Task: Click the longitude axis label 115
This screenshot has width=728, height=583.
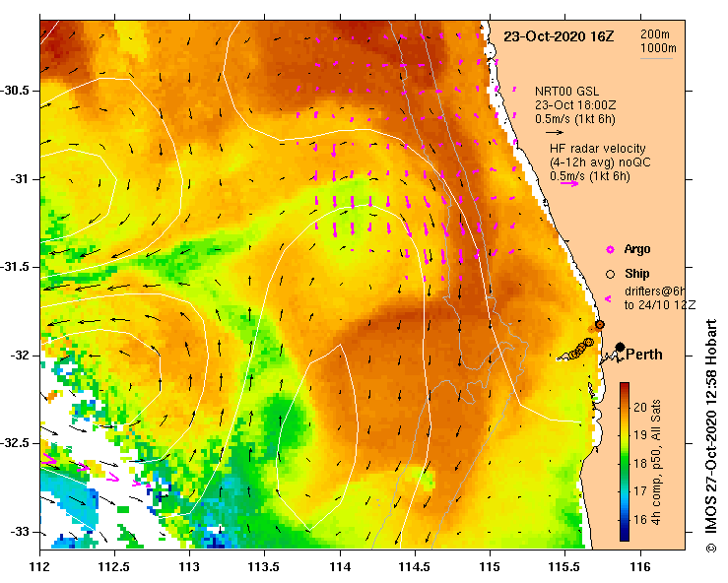Action: 490,567
